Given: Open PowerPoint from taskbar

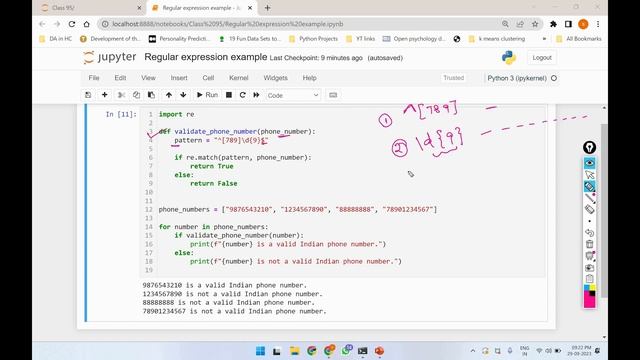Looking at the screenshot, I should [379, 351].
